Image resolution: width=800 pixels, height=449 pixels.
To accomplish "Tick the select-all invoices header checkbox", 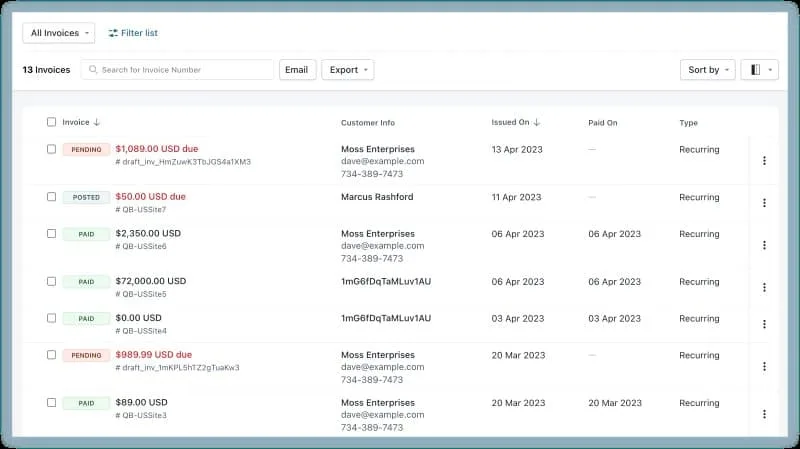I will pyautogui.click(x=51, y=122).
